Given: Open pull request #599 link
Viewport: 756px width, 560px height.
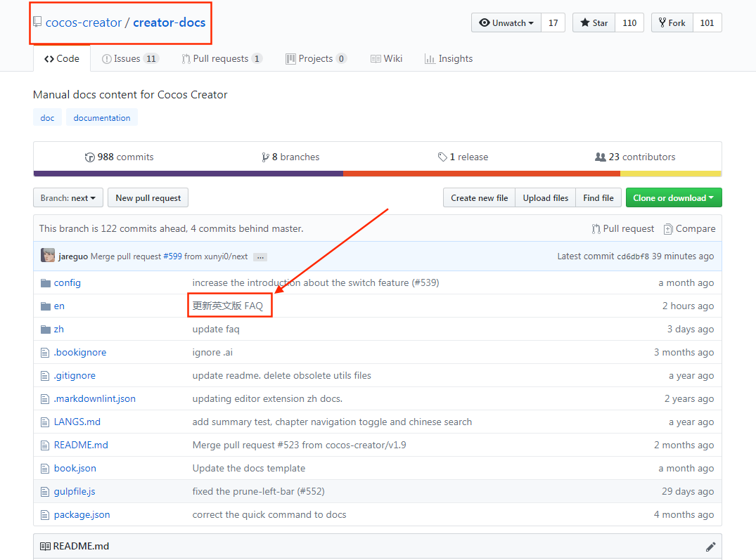Looking at the screenshot, I should point(172,256).
